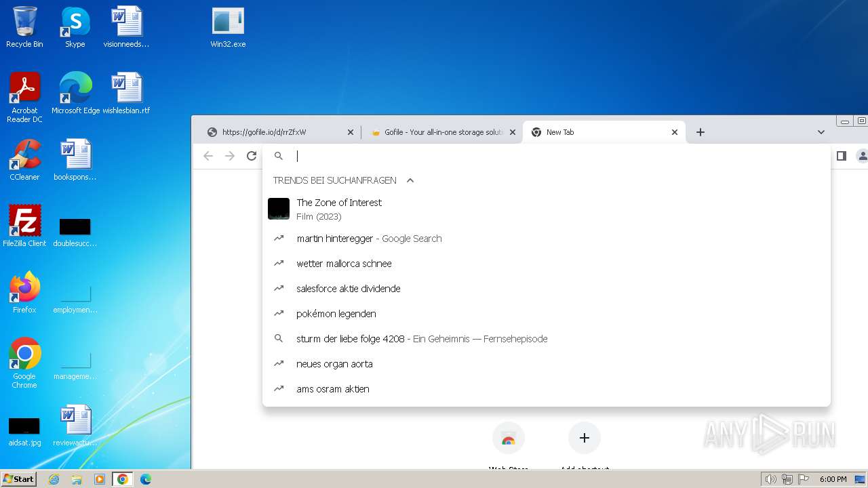Collapse the Trends bei Suchanfragen section
The height and width of the screenshot is (488, 868).
tap(410, 180)
